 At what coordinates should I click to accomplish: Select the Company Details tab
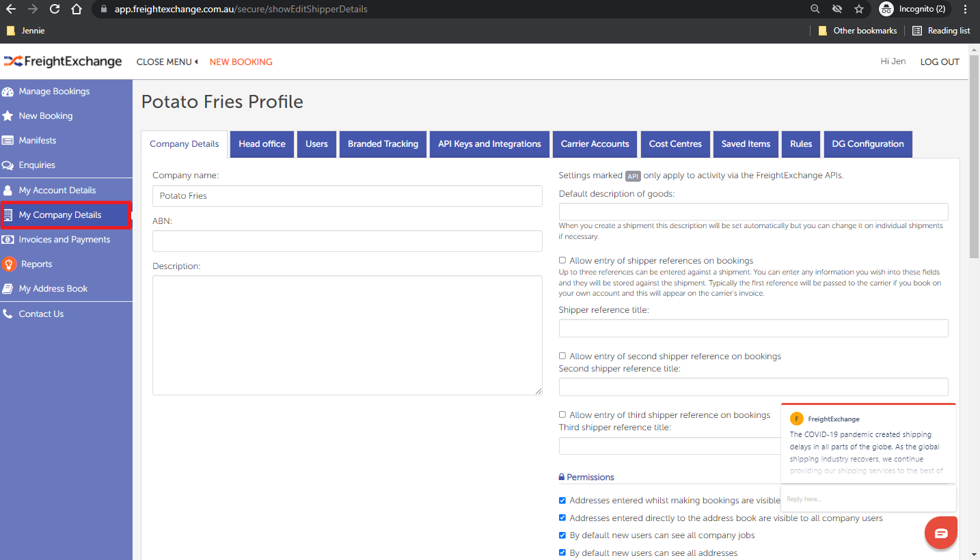(x=185, y=144)
